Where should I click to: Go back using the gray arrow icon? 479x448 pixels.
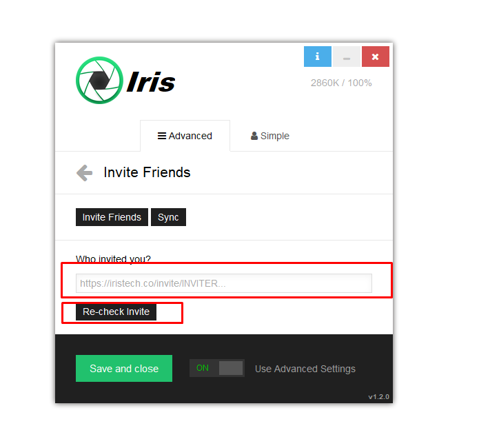pyautogui.click(x=84, y=173)
